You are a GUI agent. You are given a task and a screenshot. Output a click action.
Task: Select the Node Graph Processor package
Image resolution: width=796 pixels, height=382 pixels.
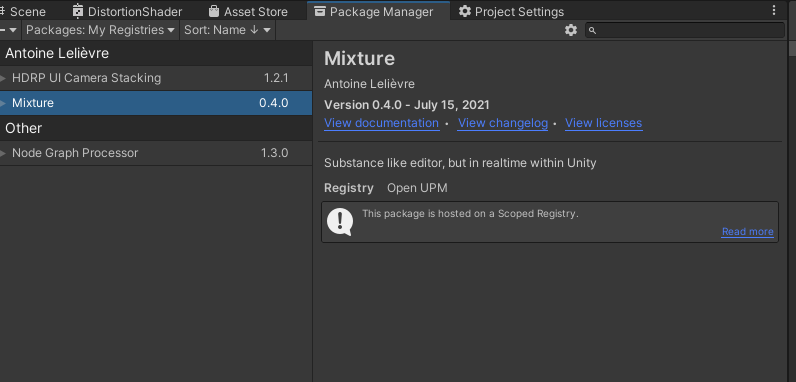[x=156, y=153]
